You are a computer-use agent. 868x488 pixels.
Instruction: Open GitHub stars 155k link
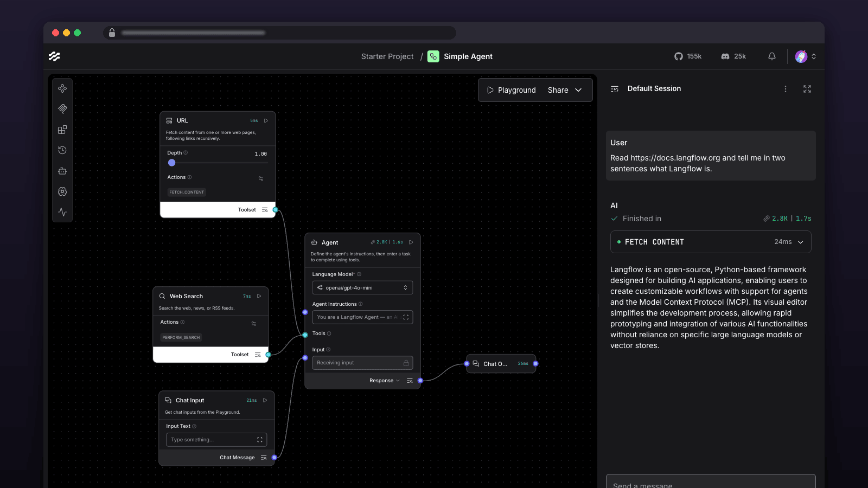(x=688, y=56)
